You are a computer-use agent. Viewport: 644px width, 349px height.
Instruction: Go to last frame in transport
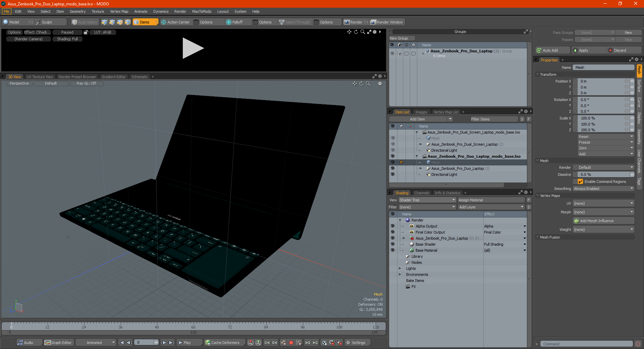coord(171,343)
